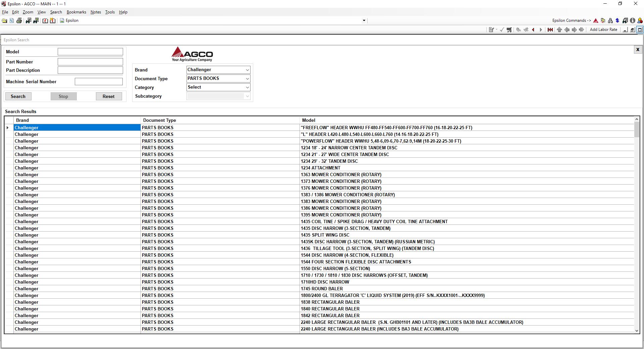This screenshot has width=644, height=349.
Task: Click the new bookmark book icon with sparkle
Action: pyautogui.click(x=53, y=21)
